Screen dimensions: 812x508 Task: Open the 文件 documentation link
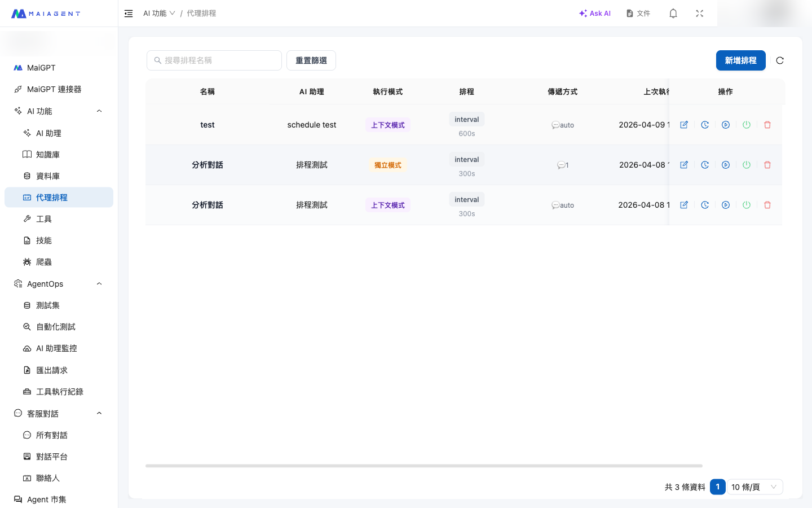click(x=638, y=14)
